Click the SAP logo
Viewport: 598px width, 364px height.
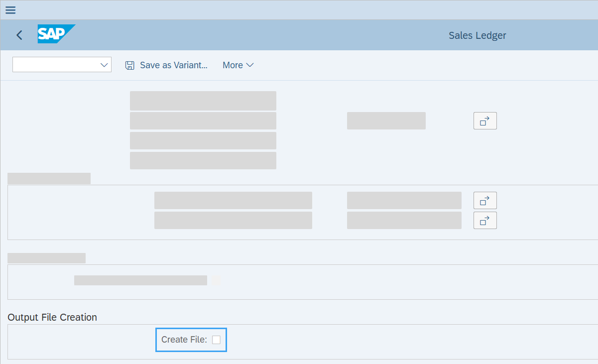click(56, 34)
